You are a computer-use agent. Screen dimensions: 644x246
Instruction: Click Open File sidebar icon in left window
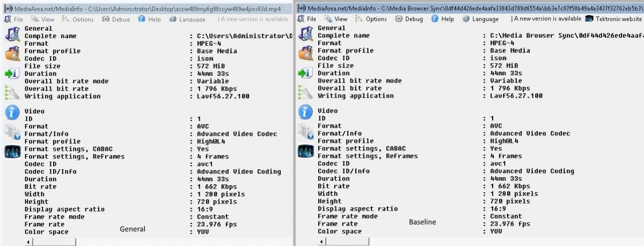pyautogui.click(x=12, y=34)
